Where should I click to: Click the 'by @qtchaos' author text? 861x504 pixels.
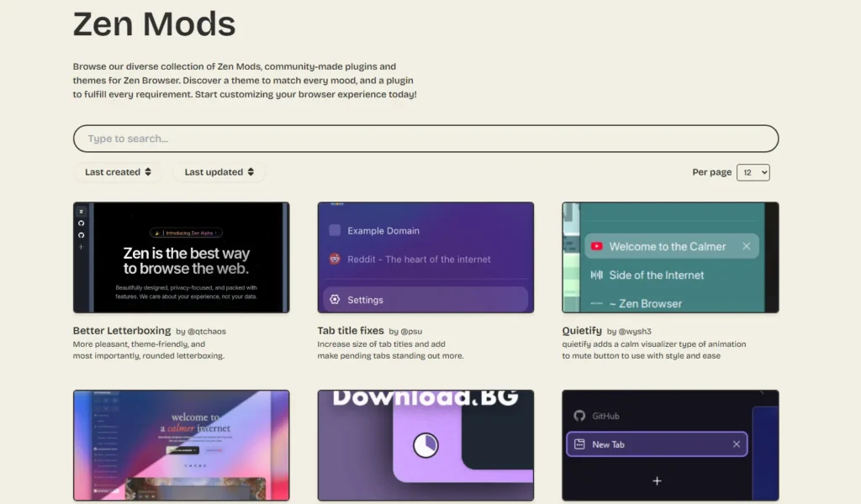pos(201,332)
